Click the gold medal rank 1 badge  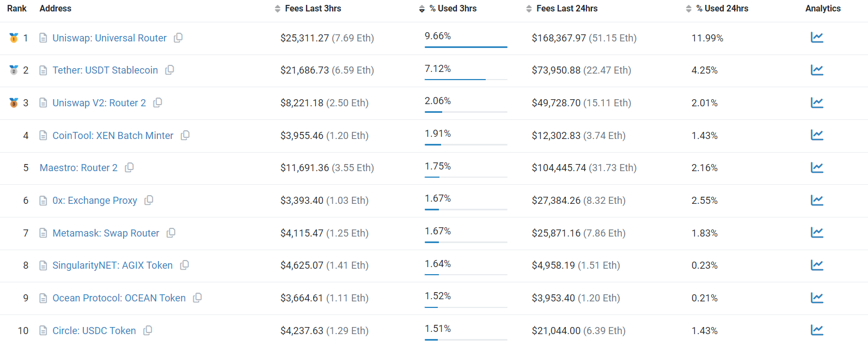pyautogui.click(x=14, y=38)
